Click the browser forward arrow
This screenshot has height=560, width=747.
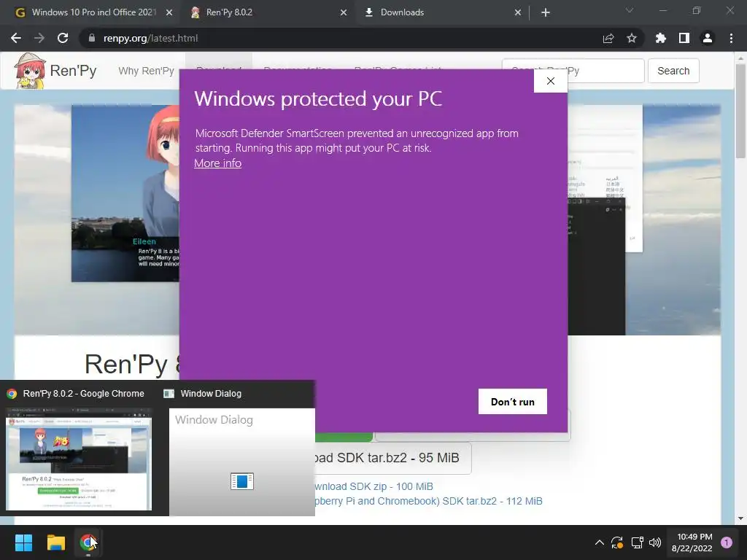pyautogui.click(x=39, y=38)
